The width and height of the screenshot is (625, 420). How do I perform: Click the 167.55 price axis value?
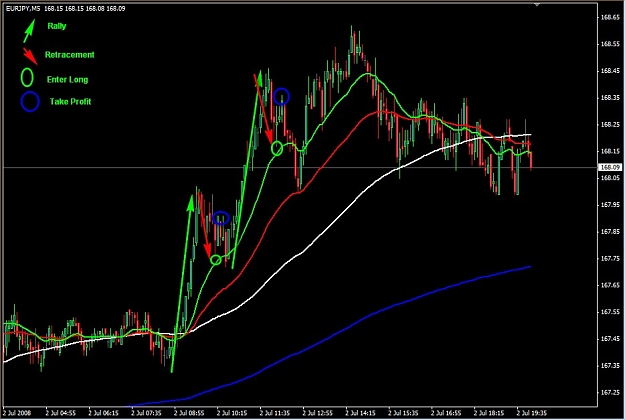point(610,312)
